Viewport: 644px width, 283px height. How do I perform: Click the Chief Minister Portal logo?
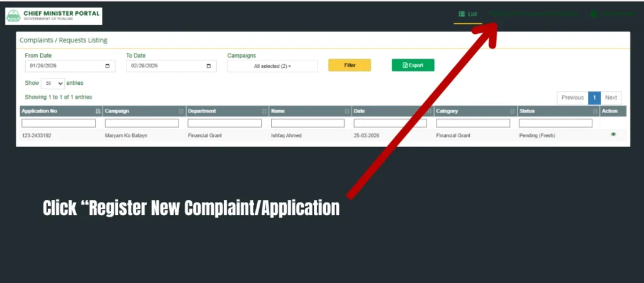tap(53, 16)
